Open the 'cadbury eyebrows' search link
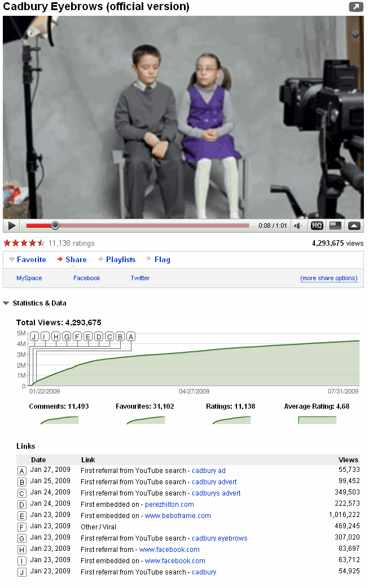 219,538
